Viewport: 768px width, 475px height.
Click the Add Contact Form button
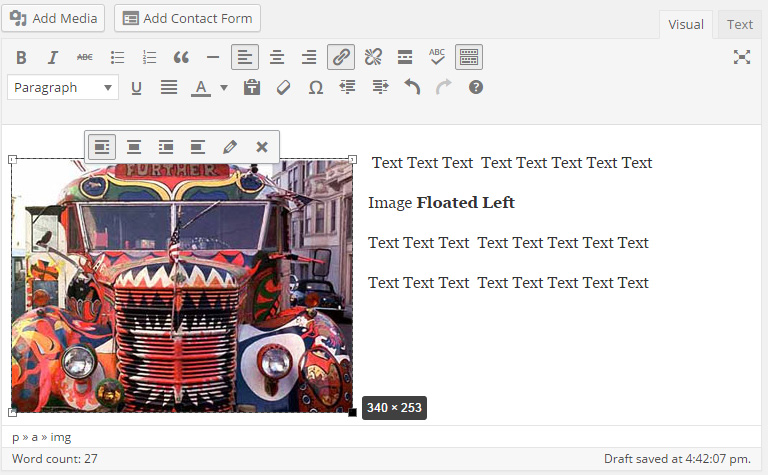(x=187, y=18)
